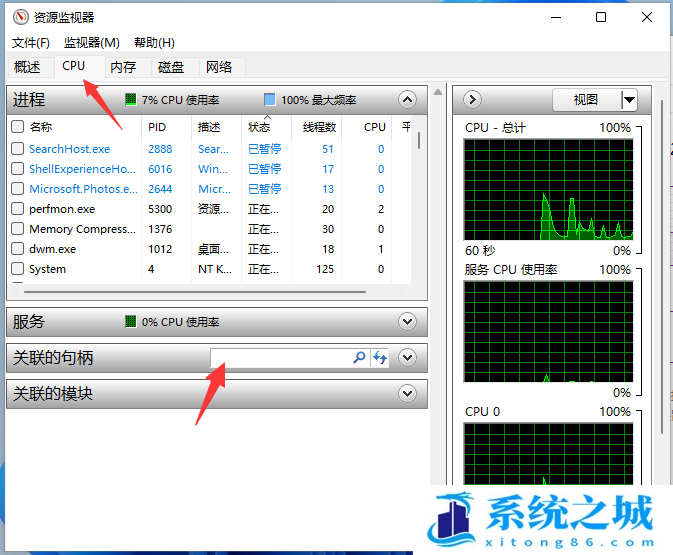Click the blue 最大频率 indicator square
The image size is (673, 555).
(269, 100)
